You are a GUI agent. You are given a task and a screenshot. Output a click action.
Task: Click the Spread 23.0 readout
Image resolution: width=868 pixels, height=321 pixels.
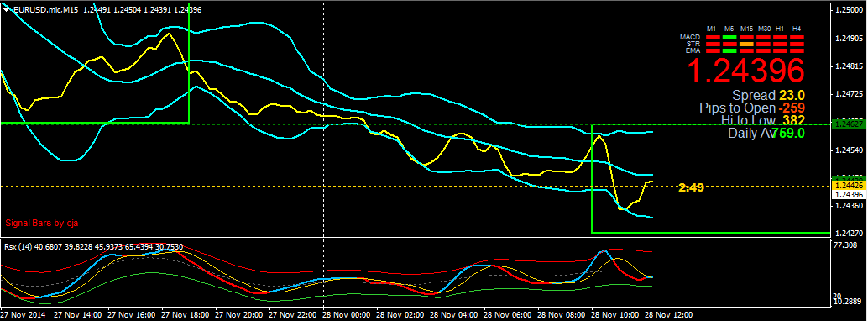point(768,95)
